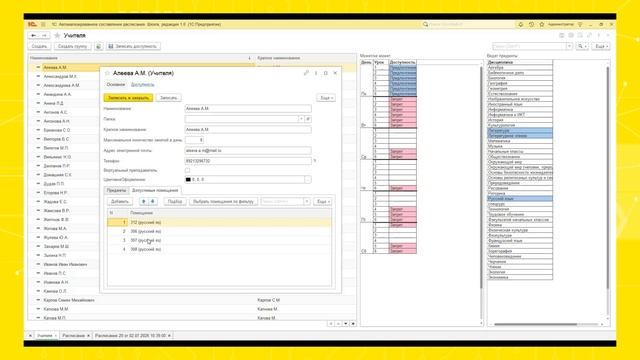Jump to list start with first nav arrow

pos(331,324)
